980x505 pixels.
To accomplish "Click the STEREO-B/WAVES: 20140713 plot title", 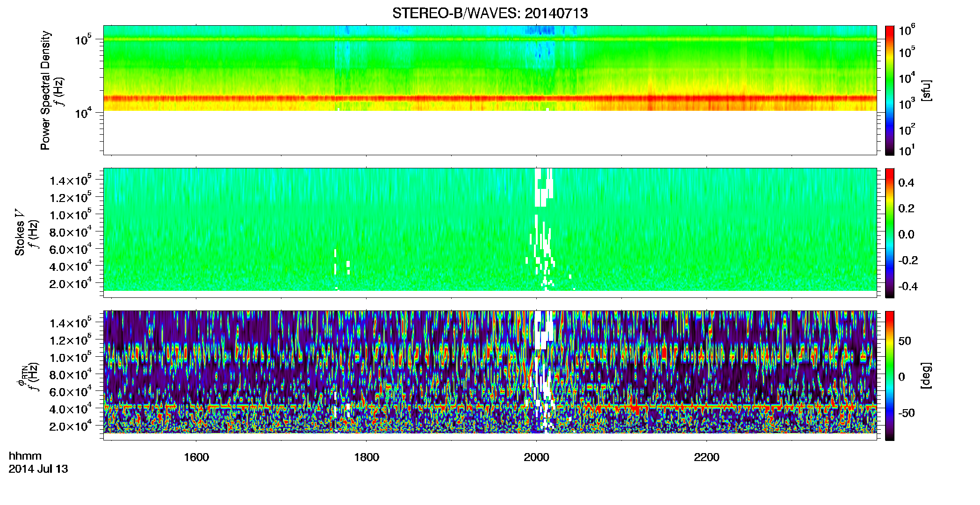I will click(490, 13).
